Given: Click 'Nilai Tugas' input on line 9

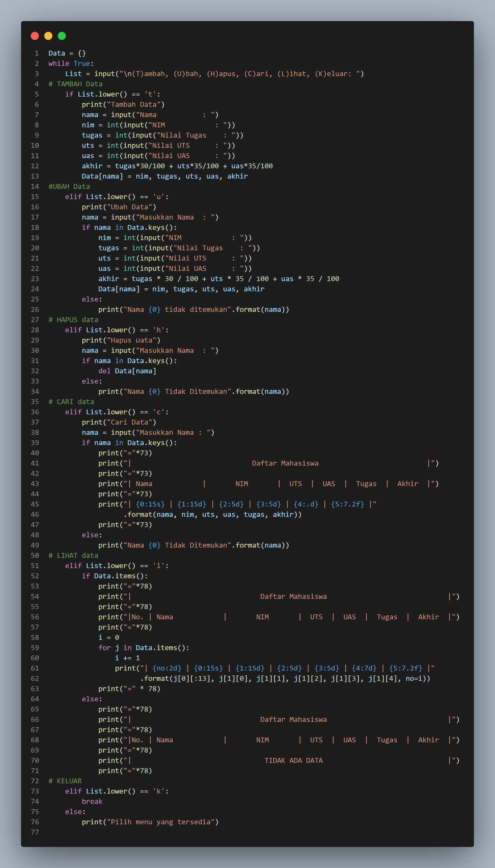Looking at the screenshot, I should coord(162,135).
